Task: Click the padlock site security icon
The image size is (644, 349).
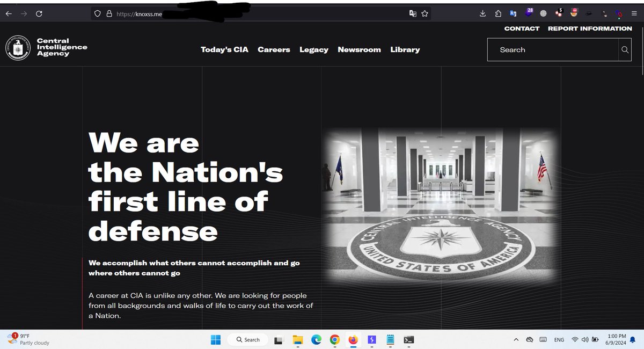Action: [x=109, y=14]
